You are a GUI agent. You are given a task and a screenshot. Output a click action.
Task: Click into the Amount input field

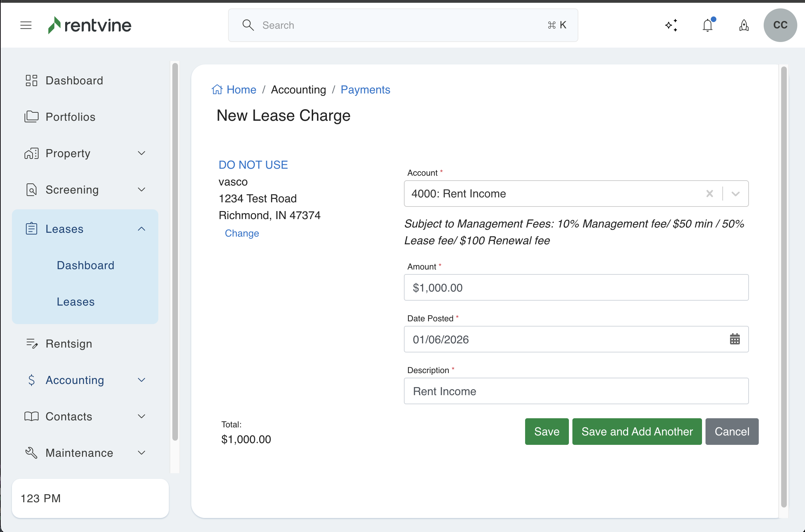[576, 287]
